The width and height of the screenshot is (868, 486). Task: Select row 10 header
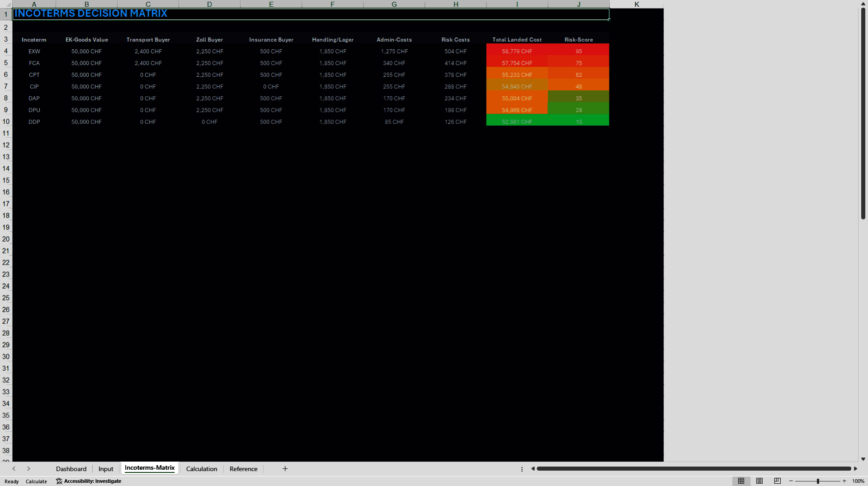(6, 121)
